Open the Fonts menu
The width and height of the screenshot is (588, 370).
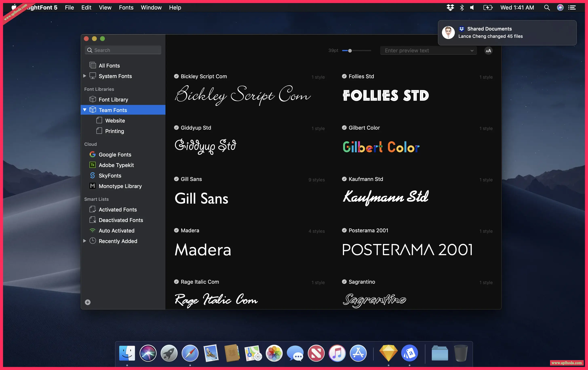coord(126,7)
